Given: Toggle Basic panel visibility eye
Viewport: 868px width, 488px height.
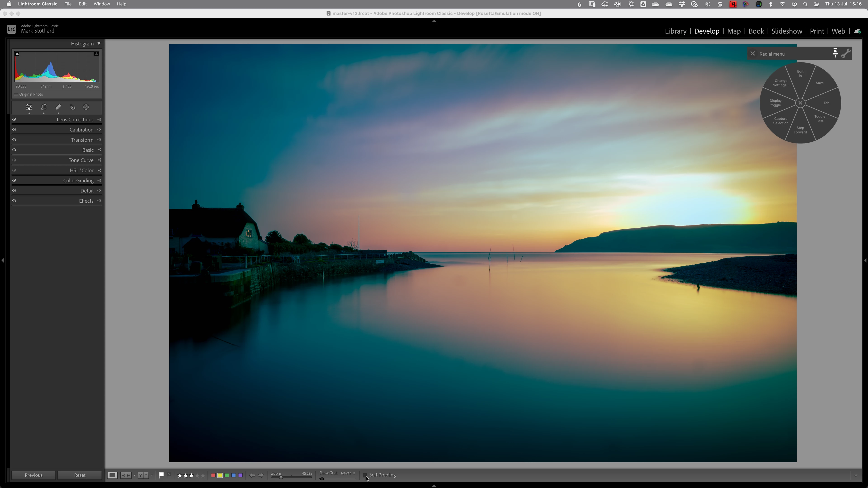Looking at the screenshot, I should click(14, 150).
